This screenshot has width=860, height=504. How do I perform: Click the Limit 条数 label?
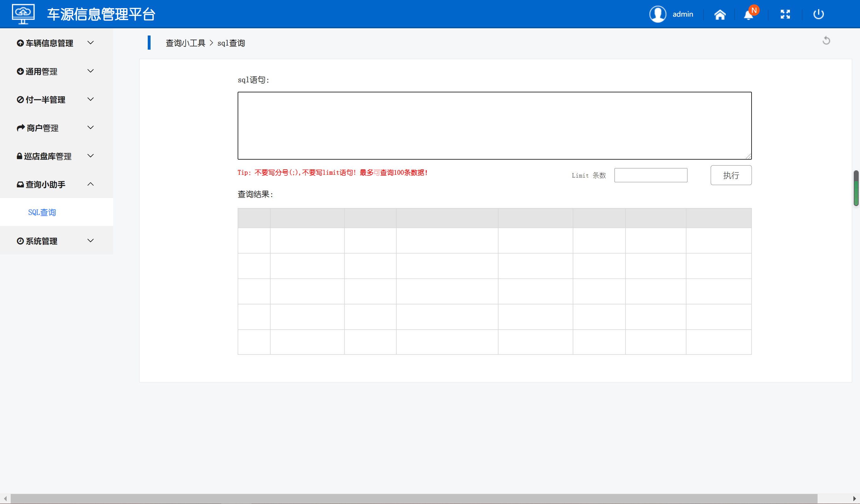click(589, 175)
